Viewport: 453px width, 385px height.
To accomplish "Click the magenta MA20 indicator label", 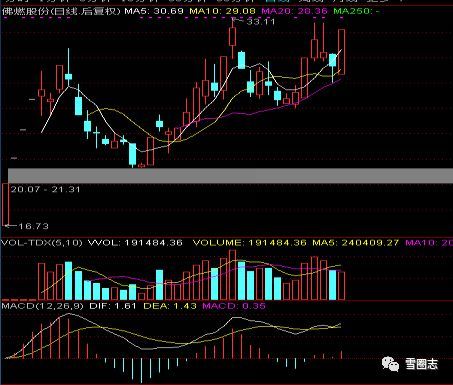I will click(294, 11).
